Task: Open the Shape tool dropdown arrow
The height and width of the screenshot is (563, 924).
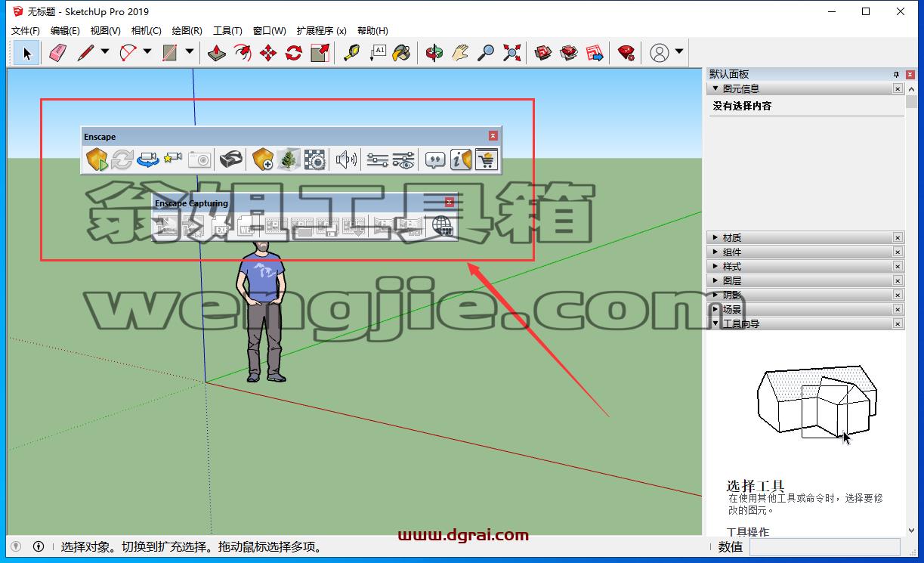Action: tap(190, 52)
